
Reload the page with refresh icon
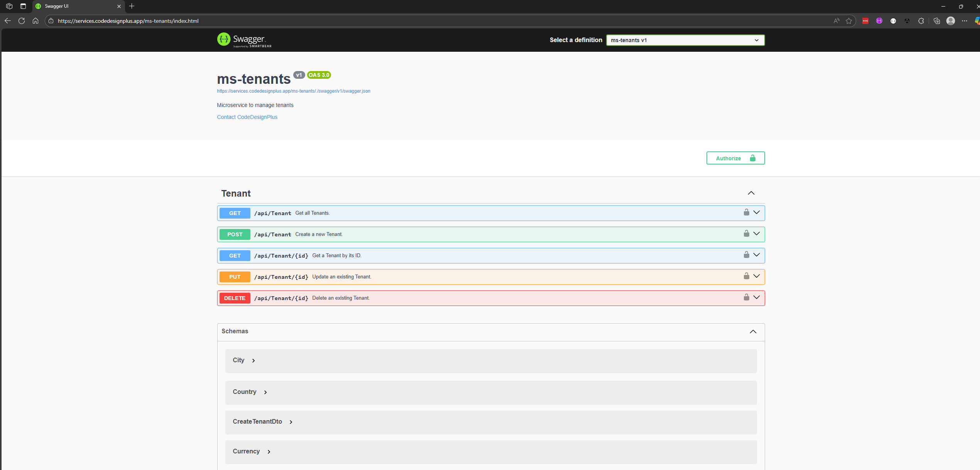[x=22, y=21]
